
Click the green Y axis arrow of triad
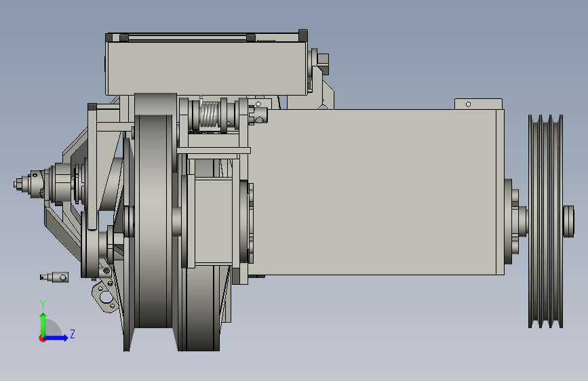click(x=43, y=324)
